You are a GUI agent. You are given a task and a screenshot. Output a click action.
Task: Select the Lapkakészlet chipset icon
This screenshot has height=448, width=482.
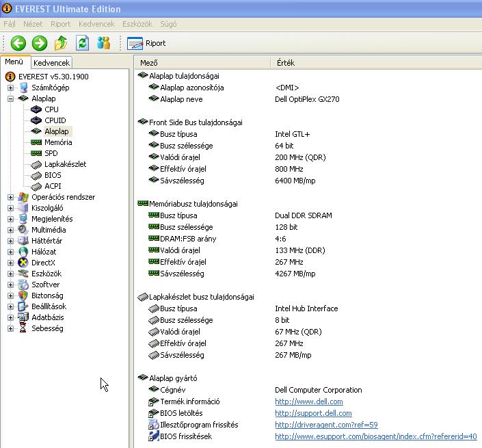36,165
